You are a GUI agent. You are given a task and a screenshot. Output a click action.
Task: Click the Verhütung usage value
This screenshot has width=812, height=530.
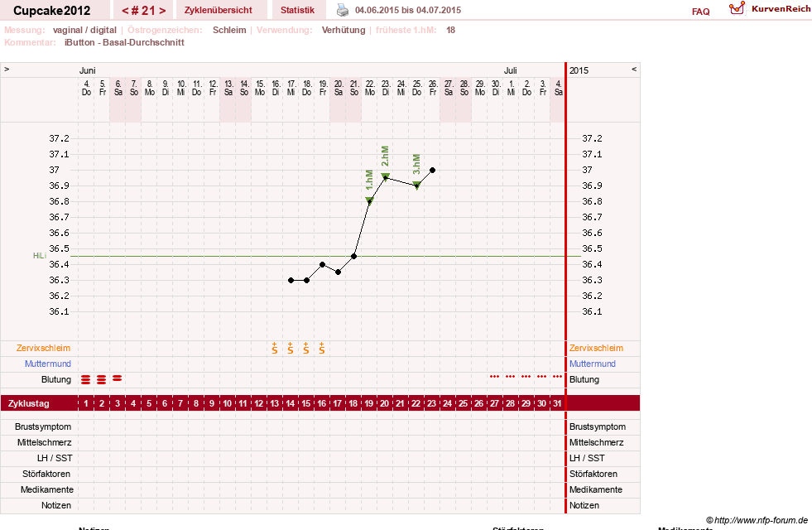344,30
